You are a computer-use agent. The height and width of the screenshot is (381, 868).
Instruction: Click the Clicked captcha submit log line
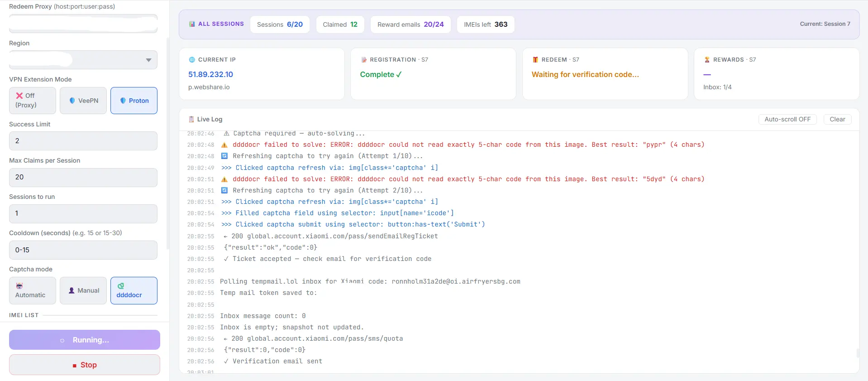pyautogui.click(x=353, y=224)
